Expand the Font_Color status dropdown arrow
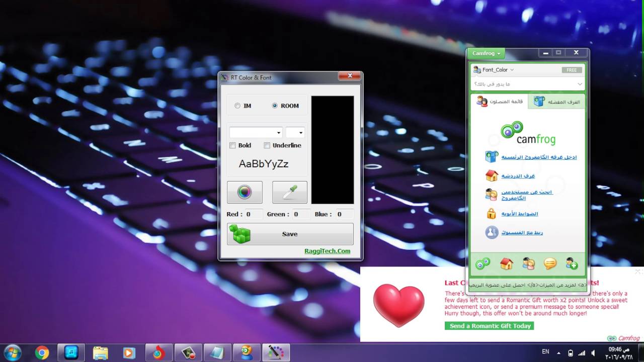 pos(512,70)
